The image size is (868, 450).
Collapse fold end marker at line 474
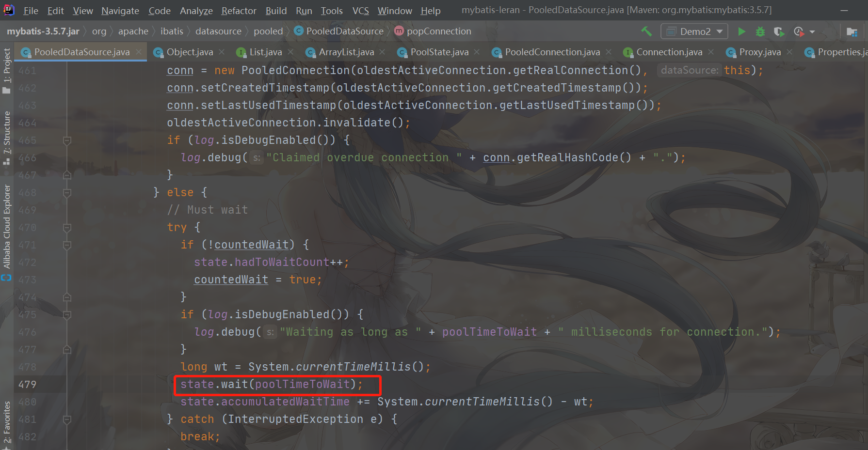[67, 297]
